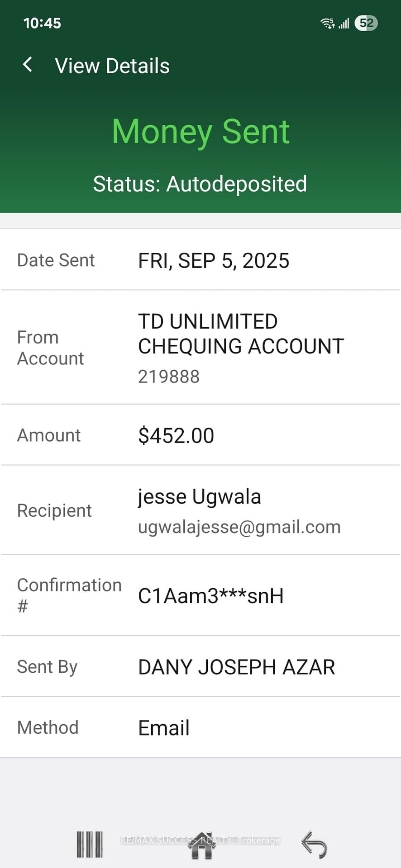Tap the 10:45 clock in status bar

(x=42, y=23)
